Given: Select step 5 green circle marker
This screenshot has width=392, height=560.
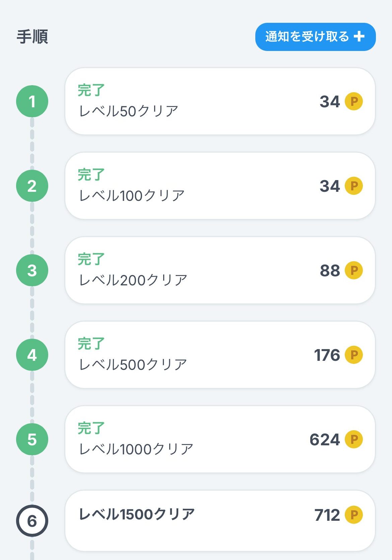Looking at the screenshot, I should [32, 439].
